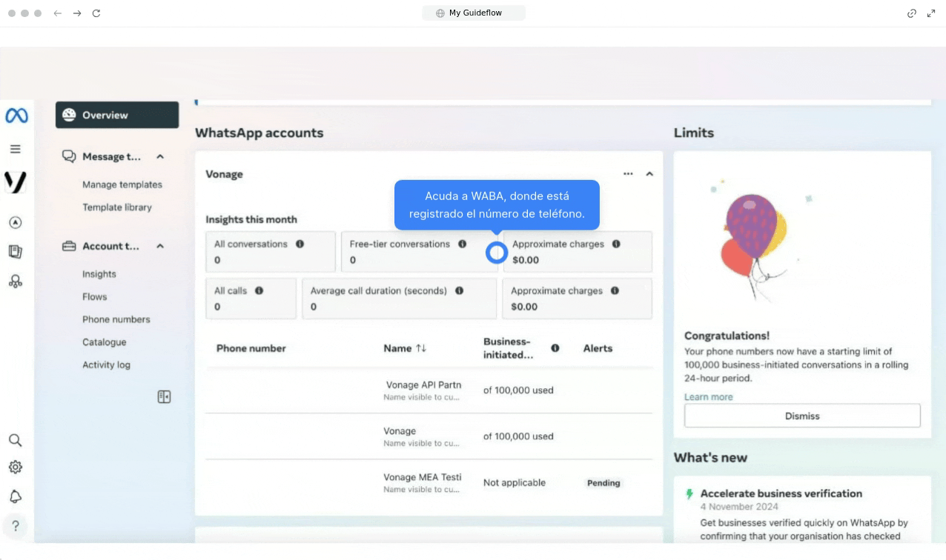Screen dimensions: 946x560
Task: Reload the page in browser bar
Action: click(96, 13)
